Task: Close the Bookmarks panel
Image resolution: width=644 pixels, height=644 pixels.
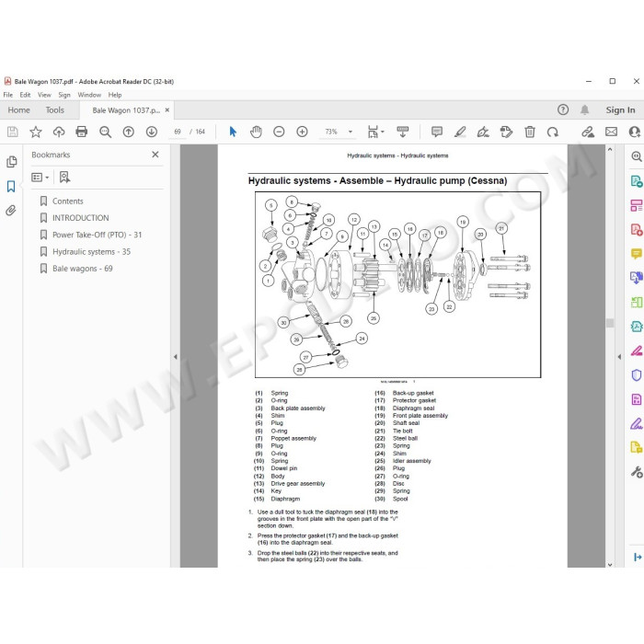Action: (155, 155)
